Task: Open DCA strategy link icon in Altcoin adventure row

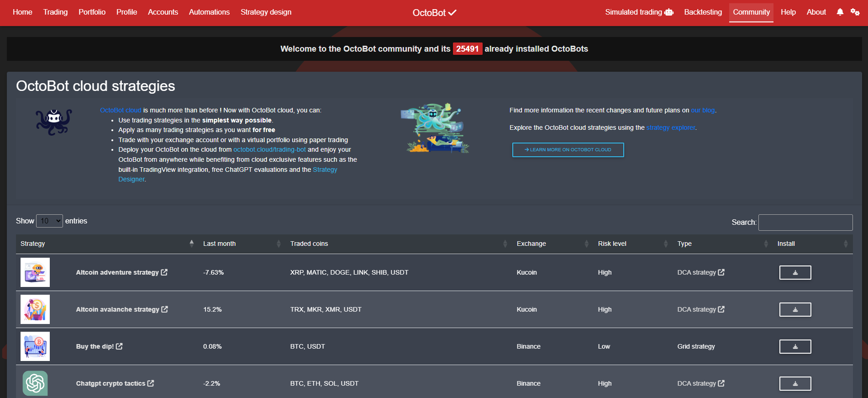Action: (x=721, y=272)
